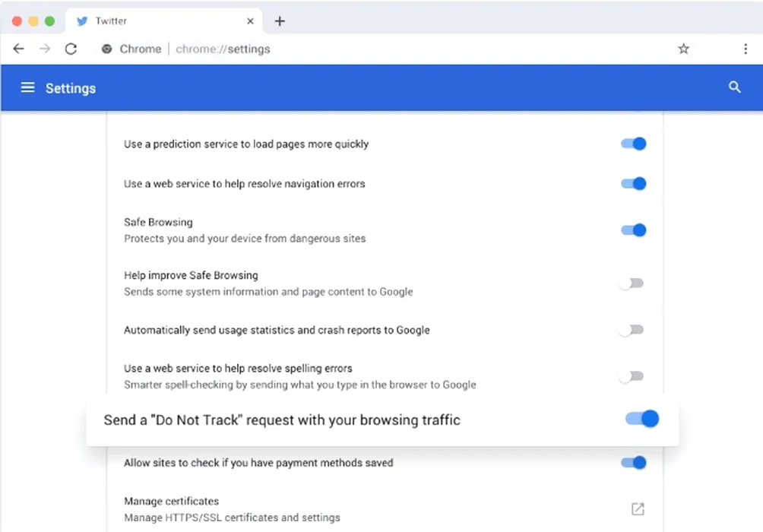
Task: Reload the page
Action: [71, 49]
